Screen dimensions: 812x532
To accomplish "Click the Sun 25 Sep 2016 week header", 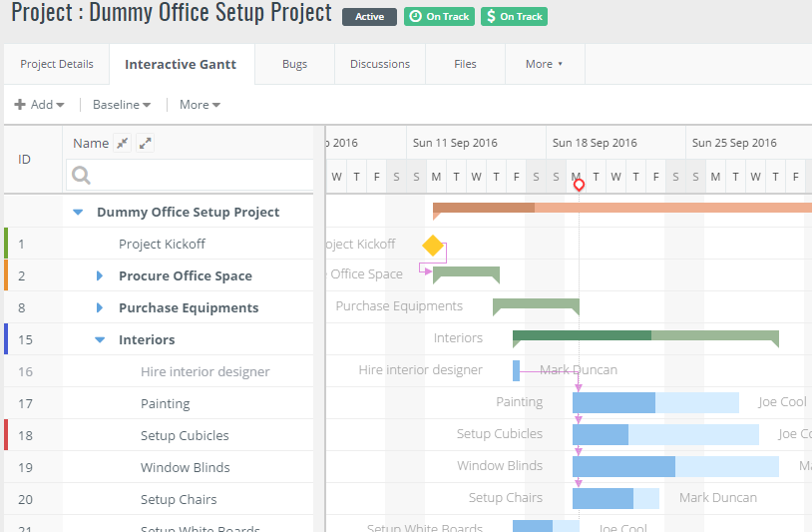I will coord(749,143).
